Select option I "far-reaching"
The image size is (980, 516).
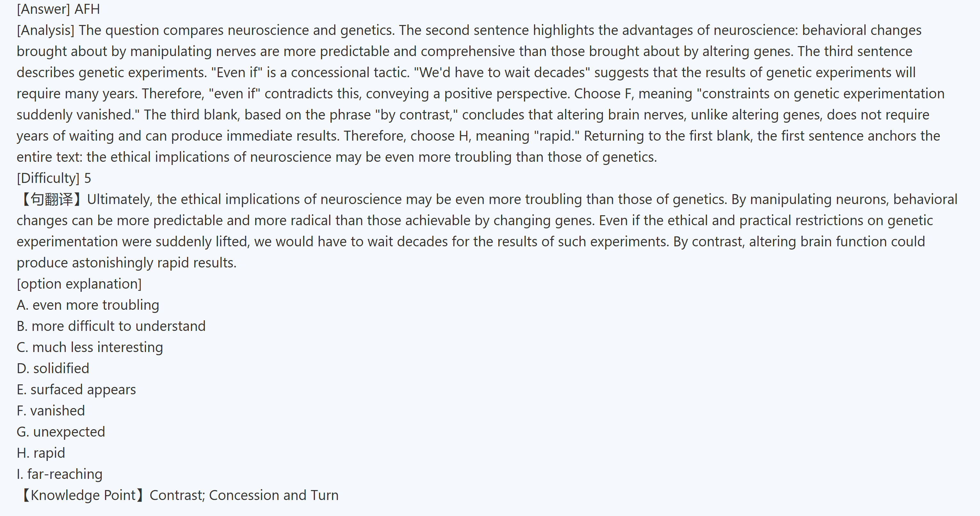[59, 474]
